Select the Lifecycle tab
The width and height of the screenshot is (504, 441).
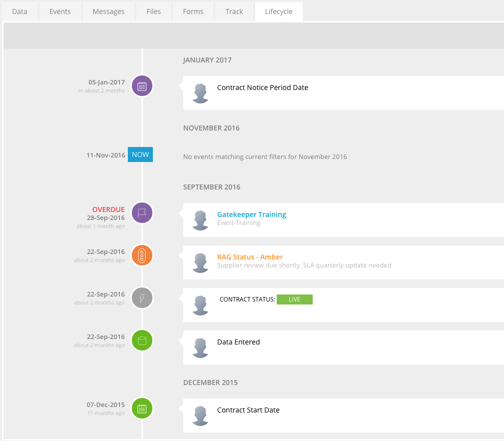pyautogui.click(x=279, y=11)
